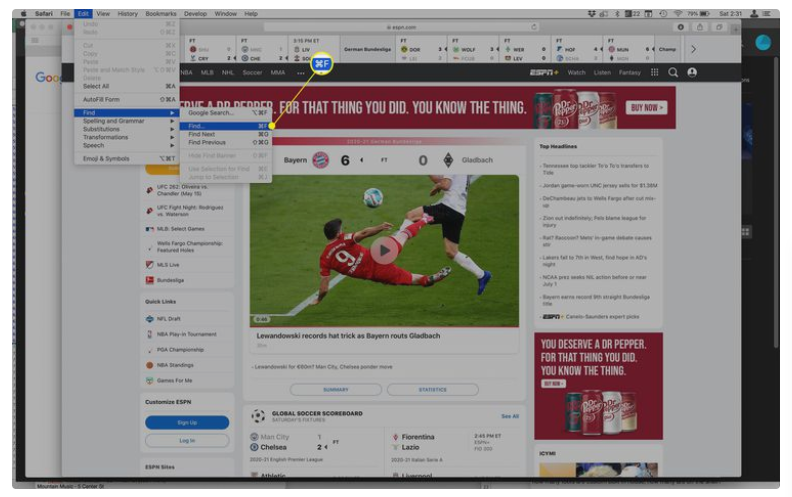Open the Fantasy link in the ESPN nav
Screen dimensions: 792x497
tap(629, 73)
